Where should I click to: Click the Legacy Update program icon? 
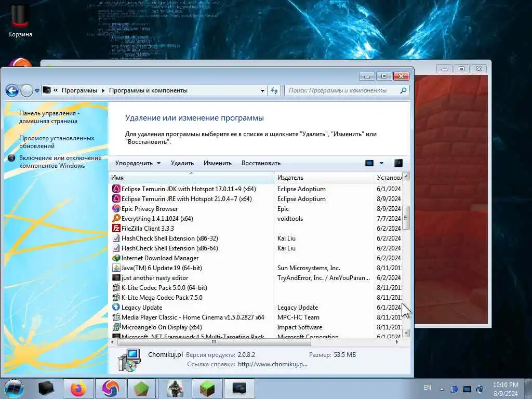click(116, 308)
